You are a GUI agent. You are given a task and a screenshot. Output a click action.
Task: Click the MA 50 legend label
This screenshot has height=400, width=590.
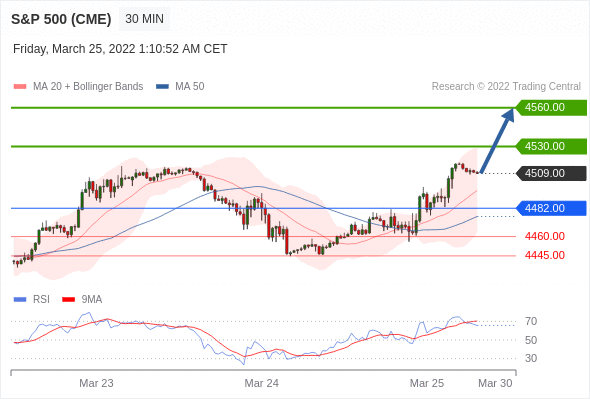pos(190,87)
